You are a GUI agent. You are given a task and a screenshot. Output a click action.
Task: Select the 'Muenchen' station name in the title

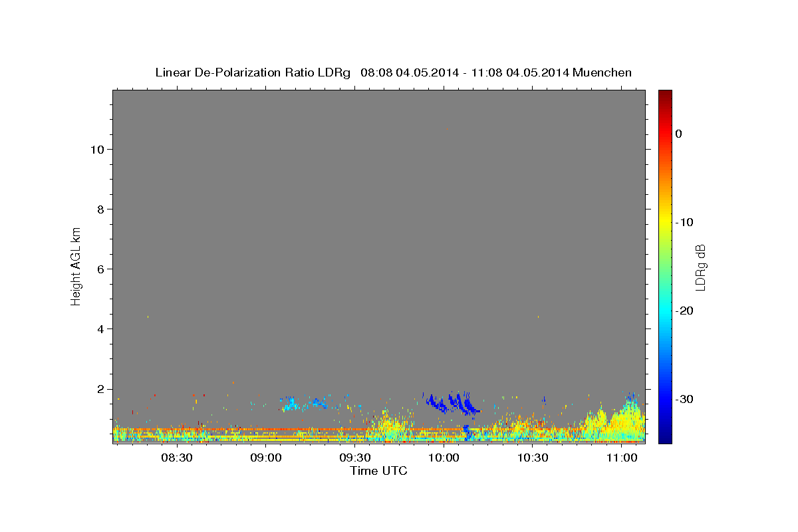(x=602, y=72)
